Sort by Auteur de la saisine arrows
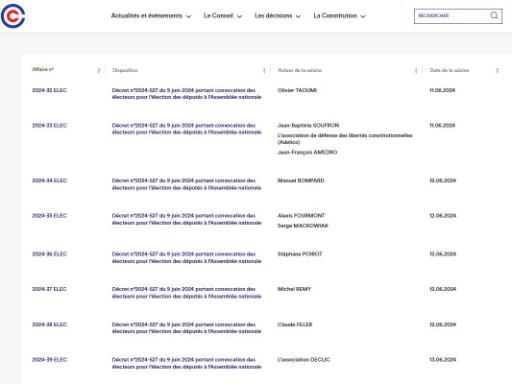The width and height of the screenshot is (512, 384). point(416,70)
